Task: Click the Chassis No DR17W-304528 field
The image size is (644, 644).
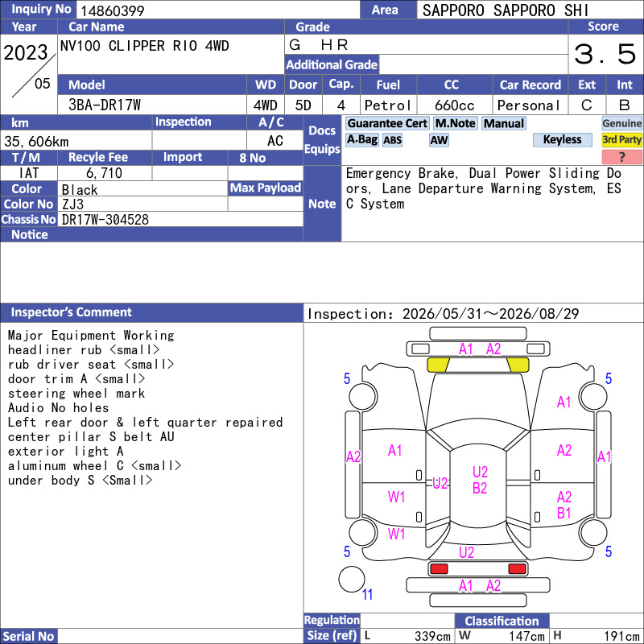Action: [x=180, y=219]
